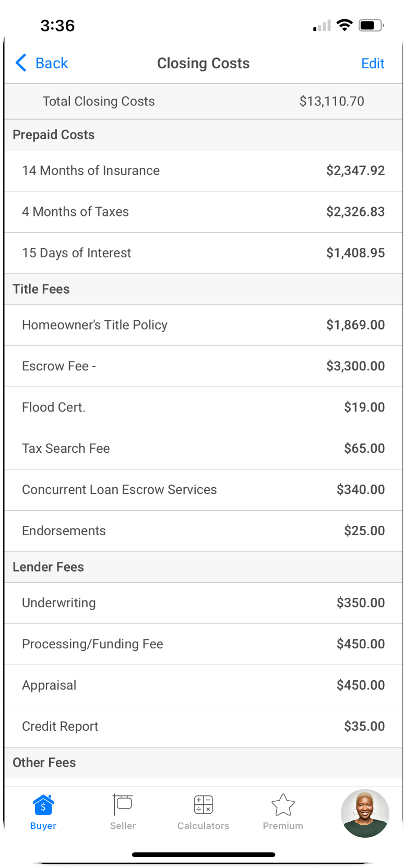Image resolution: width=404 pixels, height=868 pixels.
Task: Open the Calculators grid icon
Action: (203, 805)
